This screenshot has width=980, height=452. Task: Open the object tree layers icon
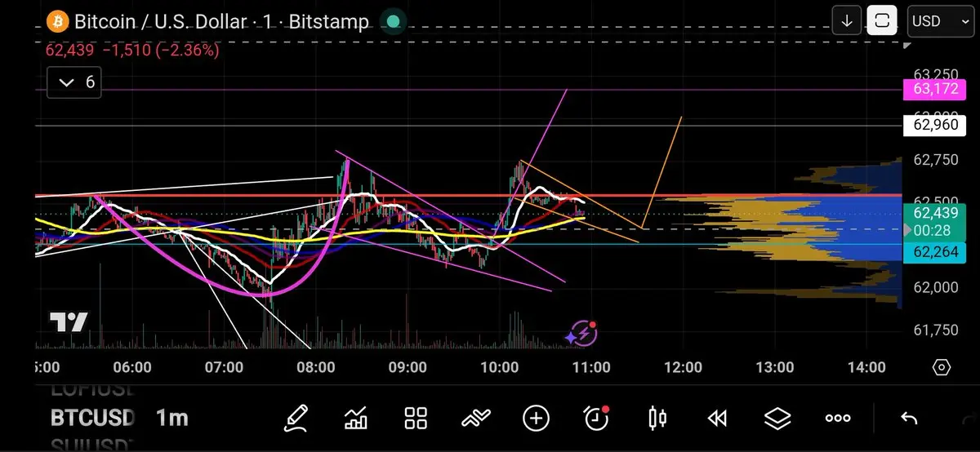click(x=777, y=419)
